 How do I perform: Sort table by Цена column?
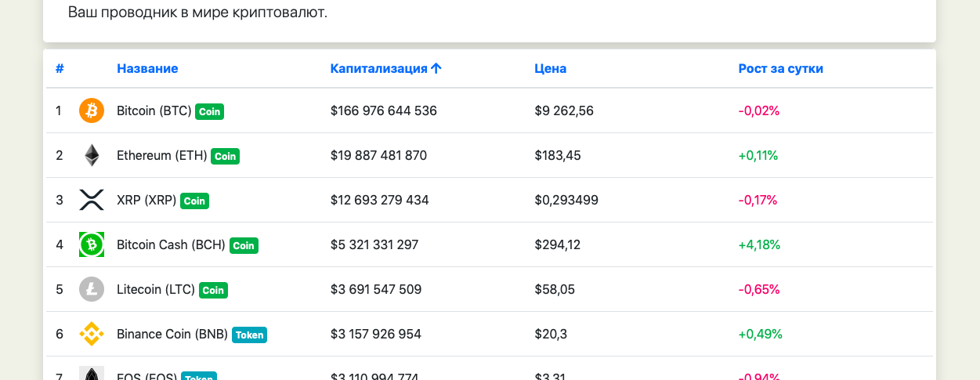[x=550, y=68]
